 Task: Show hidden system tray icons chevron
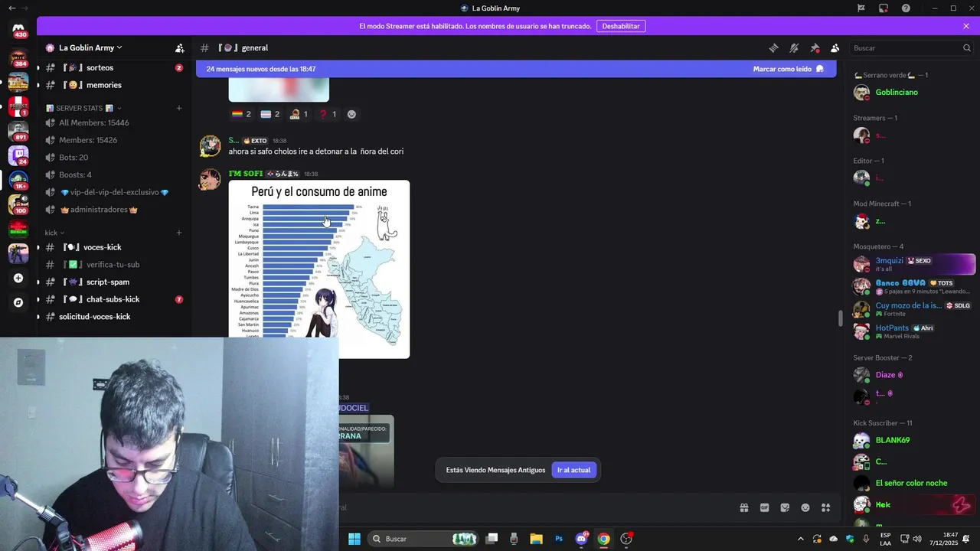coord(801,539)
